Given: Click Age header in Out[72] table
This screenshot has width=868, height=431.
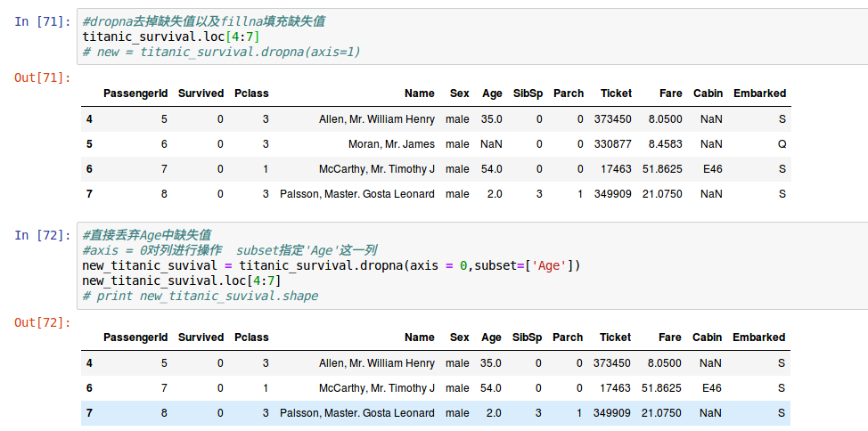Looking at the screenshot, I should point(491,337).
